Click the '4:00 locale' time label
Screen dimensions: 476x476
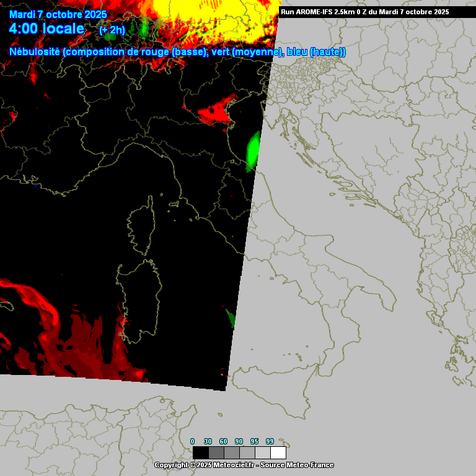coord(47,29)
